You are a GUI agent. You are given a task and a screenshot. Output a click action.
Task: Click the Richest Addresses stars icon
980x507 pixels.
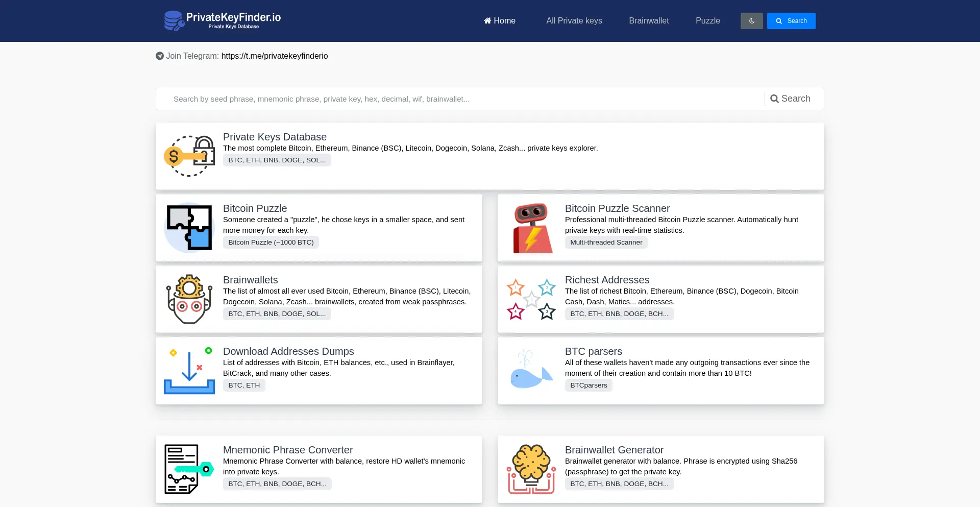[531, 299]
